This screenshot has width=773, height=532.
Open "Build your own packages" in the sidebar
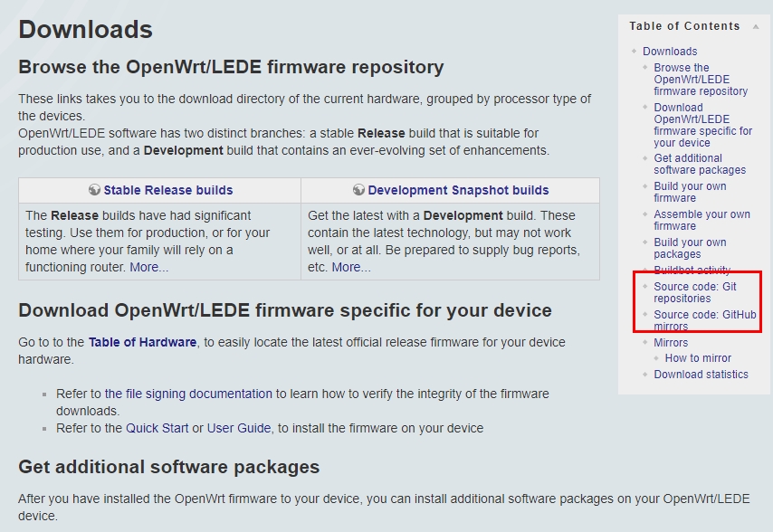pos(692,248)
